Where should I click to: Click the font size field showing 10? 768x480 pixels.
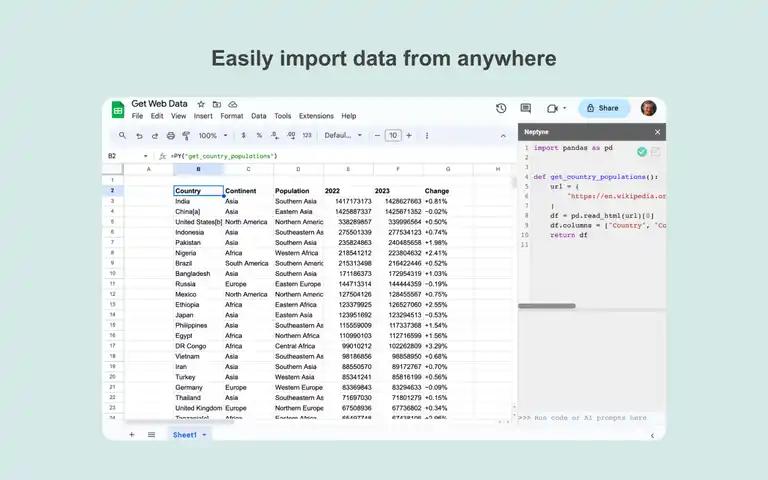tap(393, 136)
